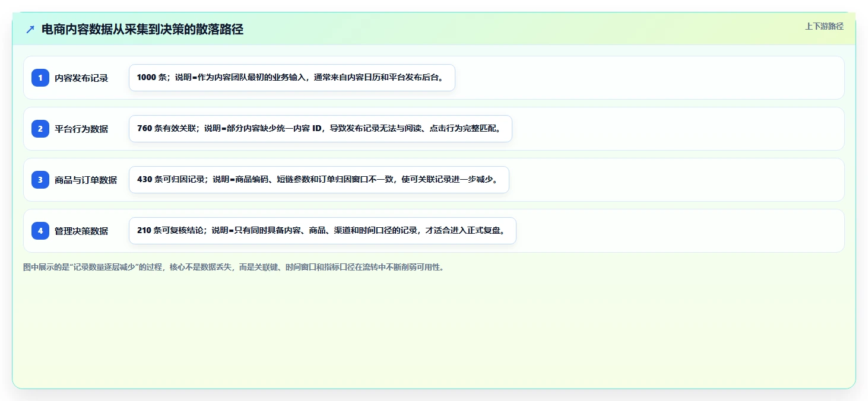Viewport: 868px width, 401px height.
Task: Click the title 电商内容数据从采集到决策的散落路径
Action: click(142, 30)
